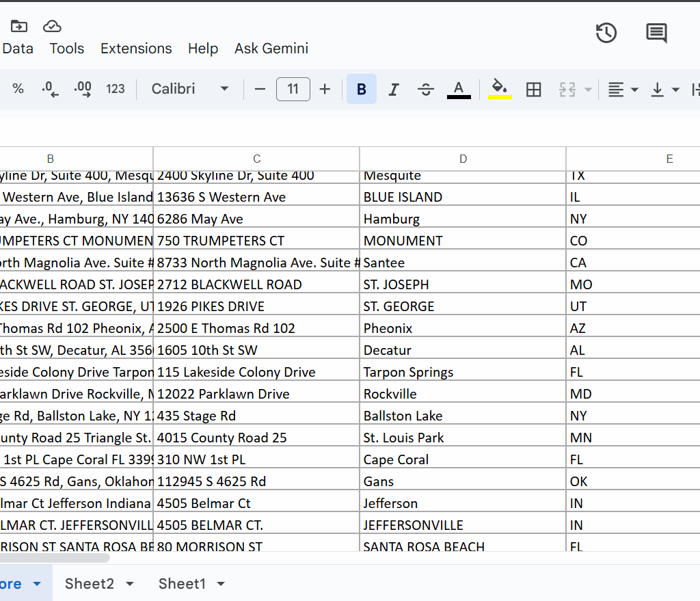This screenshot has height=601, width=700.
Task: Open the borders tool
Action: [533, 89]
